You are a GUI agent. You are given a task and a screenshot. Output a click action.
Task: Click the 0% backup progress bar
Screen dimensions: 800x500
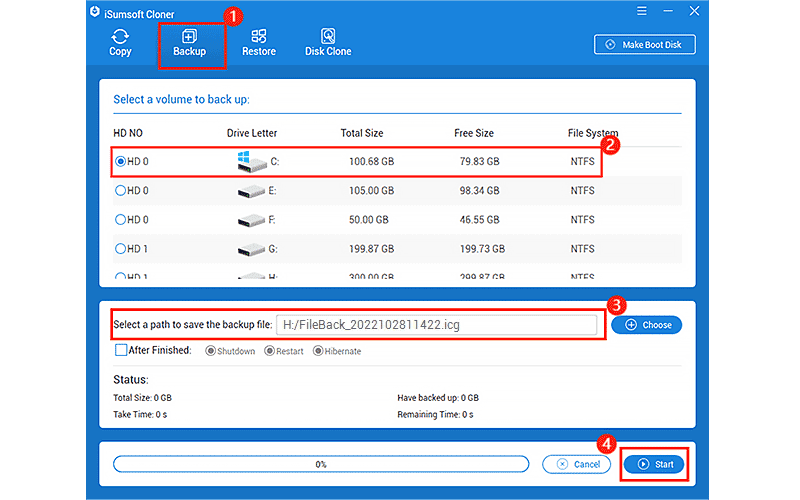321,464
